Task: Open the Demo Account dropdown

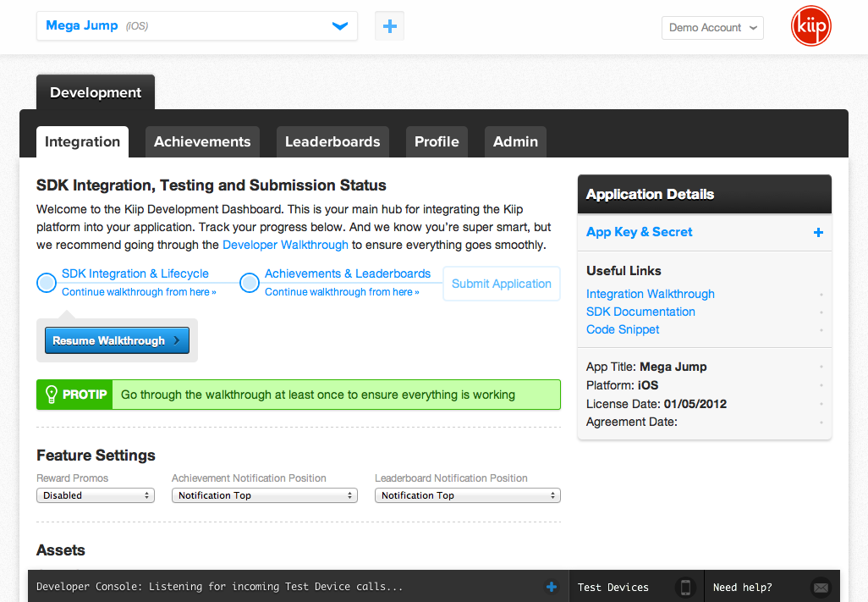Action: tap(712, 28)
